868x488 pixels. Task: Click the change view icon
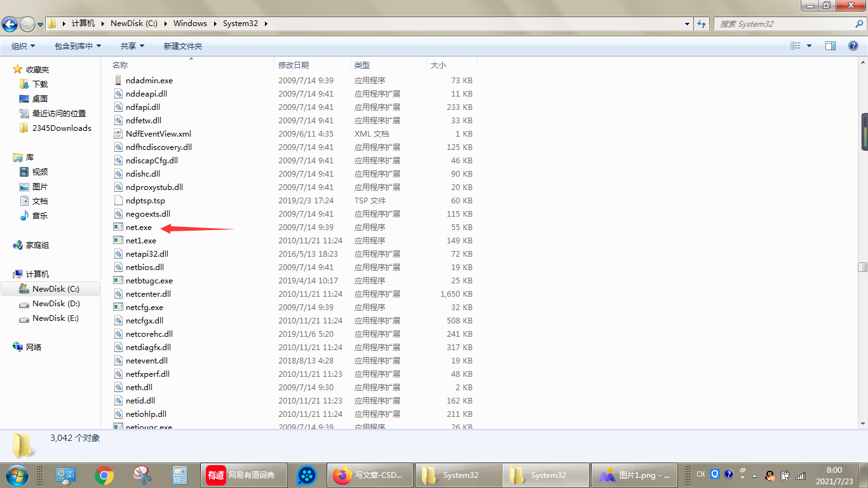(x=795, y=46)
